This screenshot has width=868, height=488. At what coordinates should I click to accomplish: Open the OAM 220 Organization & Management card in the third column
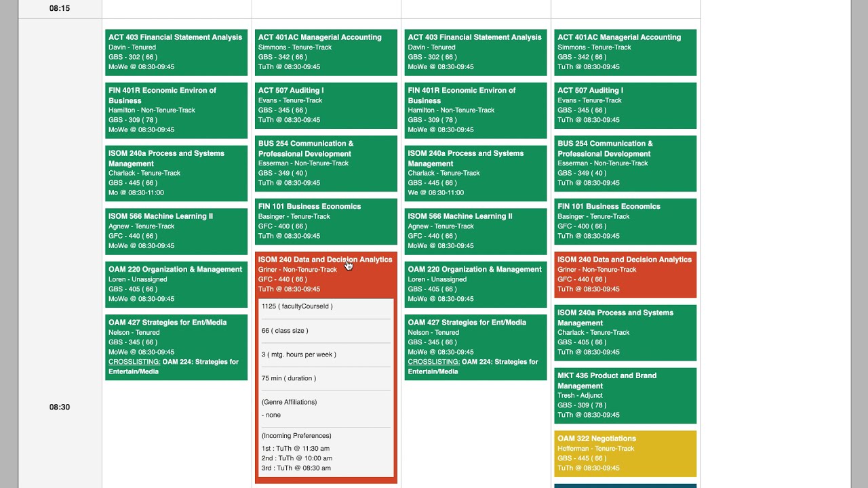point(475,285)
